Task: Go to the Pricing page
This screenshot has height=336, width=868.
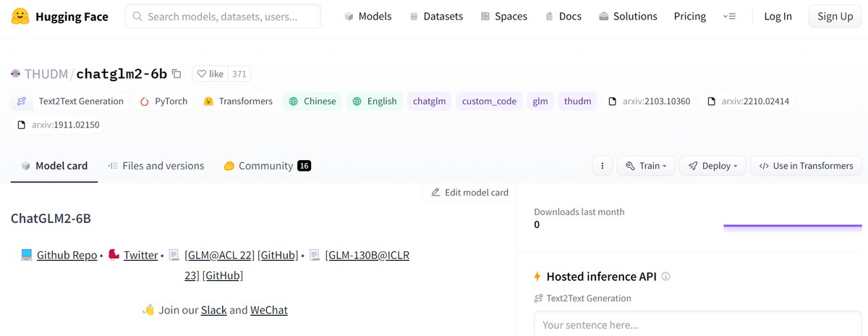Action: pos(690,16)
